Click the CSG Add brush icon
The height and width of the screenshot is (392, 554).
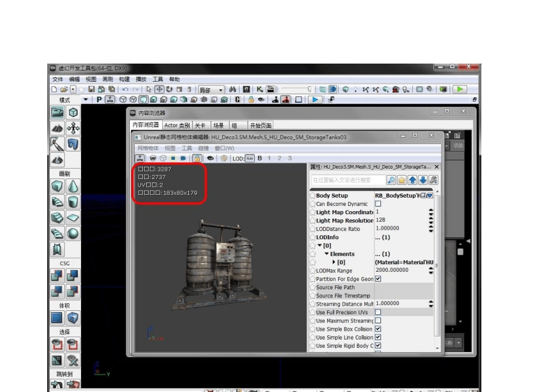57,277
